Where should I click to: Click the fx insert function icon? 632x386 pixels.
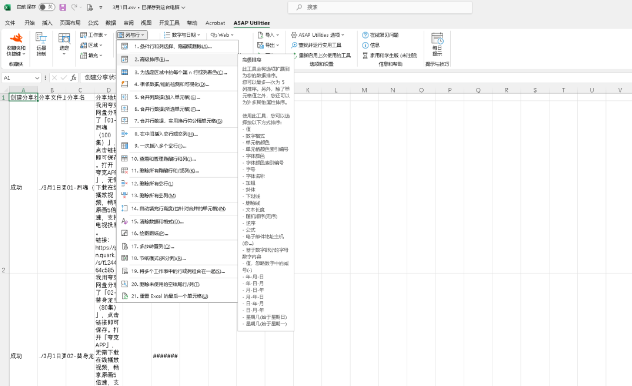click(73, 78)
